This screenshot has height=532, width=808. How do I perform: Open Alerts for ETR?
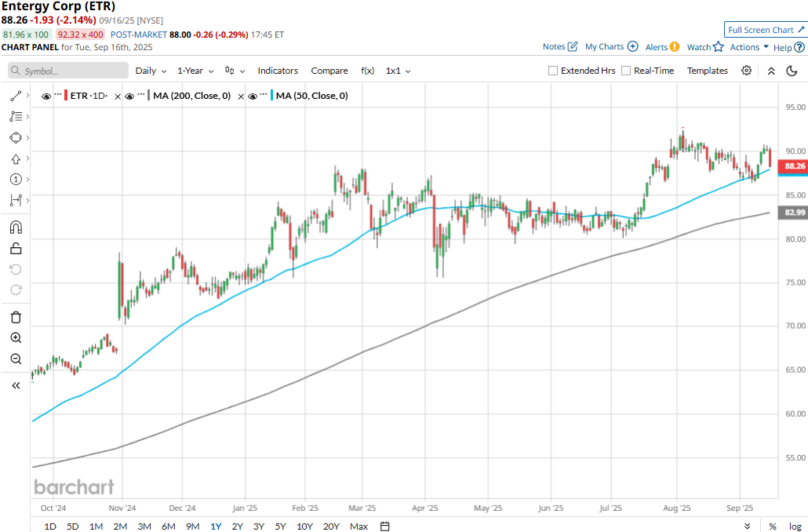pos(662,47)
